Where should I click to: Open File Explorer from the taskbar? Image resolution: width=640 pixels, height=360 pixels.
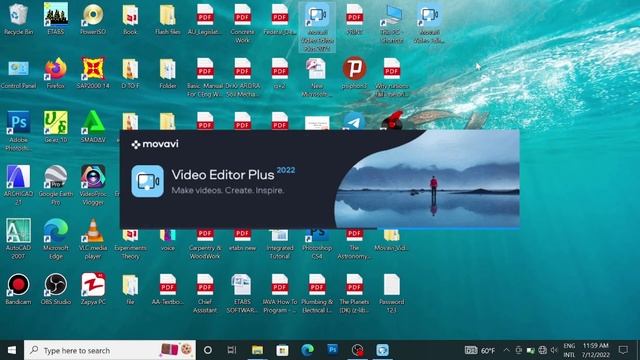pyautogui.click(x=257, y=350)
